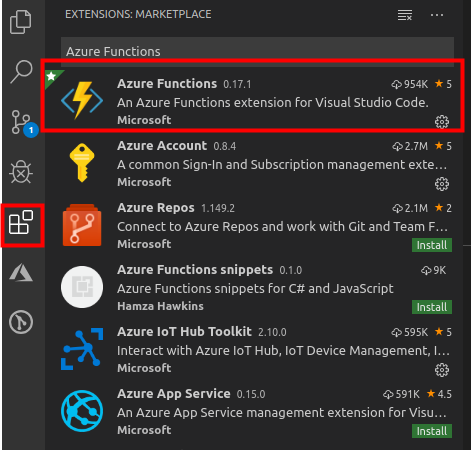Click version number 0.17.1
This screenshot has width=472, height=451.
[x=237, y=85]
